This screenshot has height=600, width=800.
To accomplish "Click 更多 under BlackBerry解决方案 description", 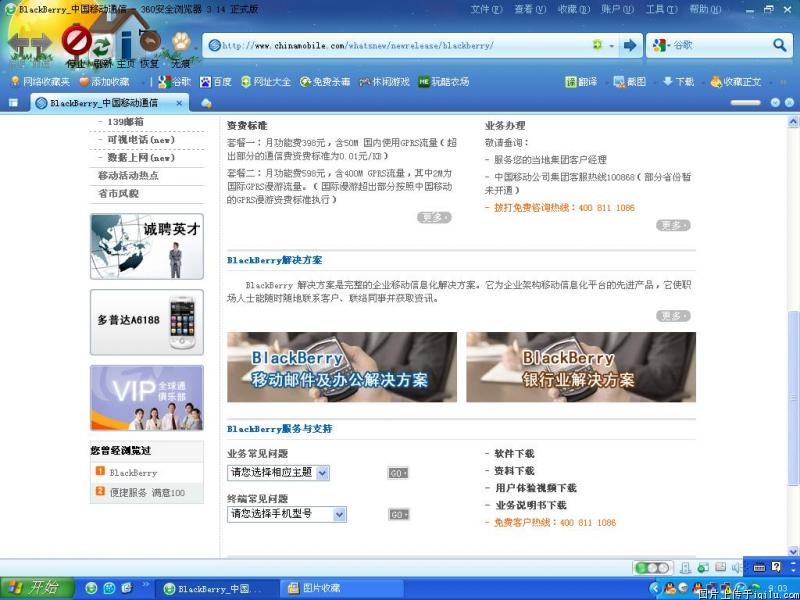I will 673,316.
